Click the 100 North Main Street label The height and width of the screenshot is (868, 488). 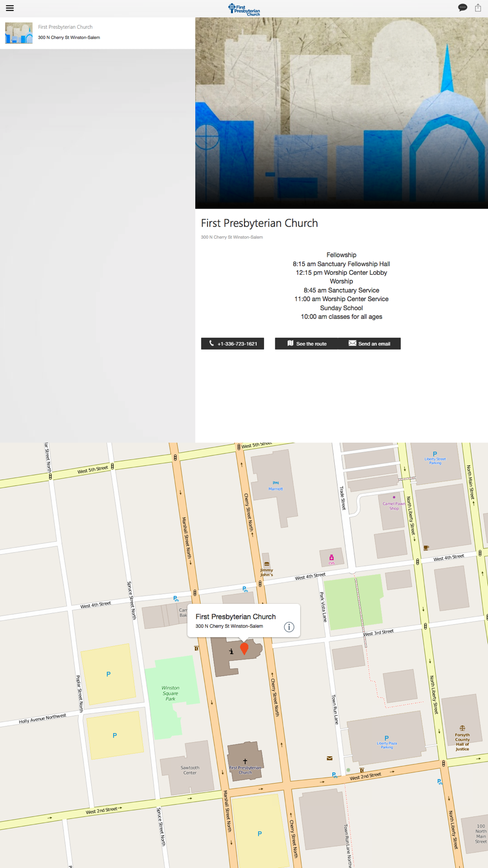pyautogui.click(x=481, y=834)
